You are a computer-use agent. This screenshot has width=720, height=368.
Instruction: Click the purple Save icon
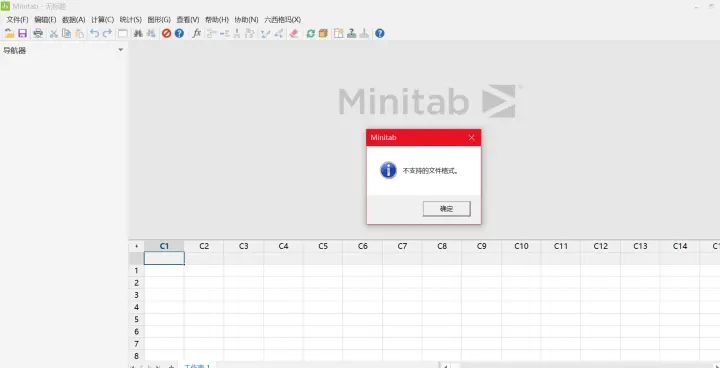[22, 34]
